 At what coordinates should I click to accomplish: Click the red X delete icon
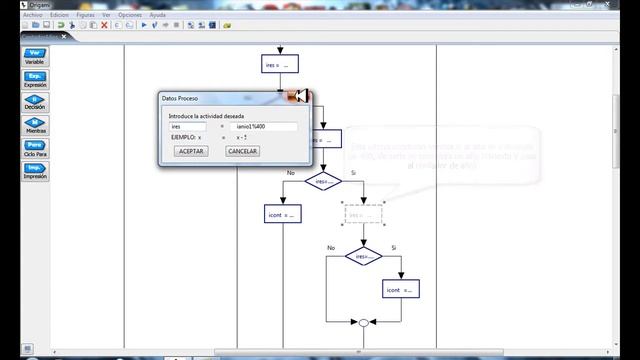coord(104,25)
